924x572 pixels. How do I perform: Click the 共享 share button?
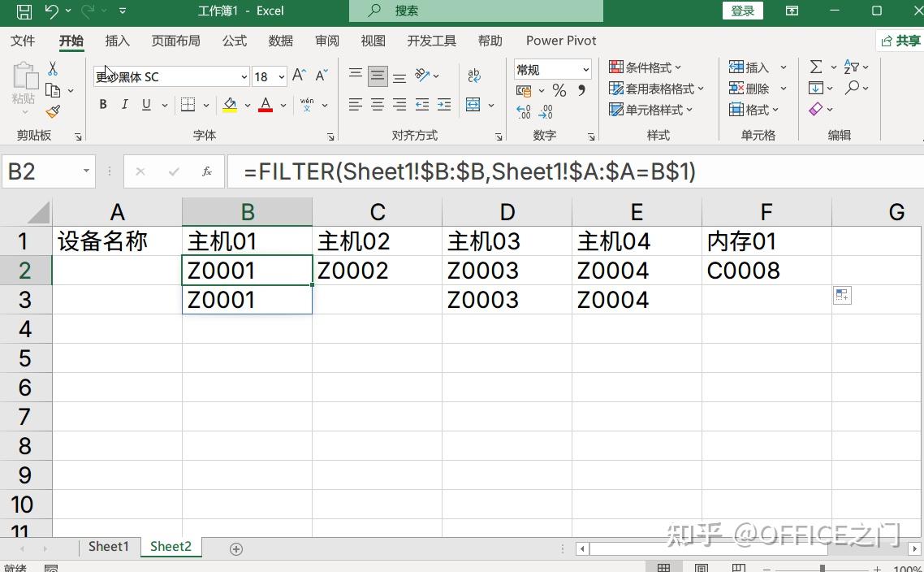coord(907,40)
